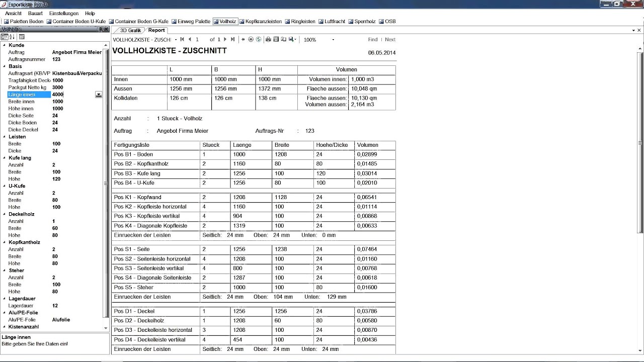This screenshot has height=362, width=644.
Task: Select the OSB crate type
Action: 387,22
